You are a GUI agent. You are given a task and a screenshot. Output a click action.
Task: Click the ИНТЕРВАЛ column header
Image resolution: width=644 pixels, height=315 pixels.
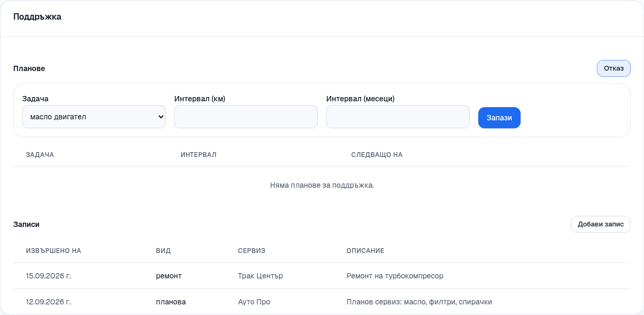point(199,155)
